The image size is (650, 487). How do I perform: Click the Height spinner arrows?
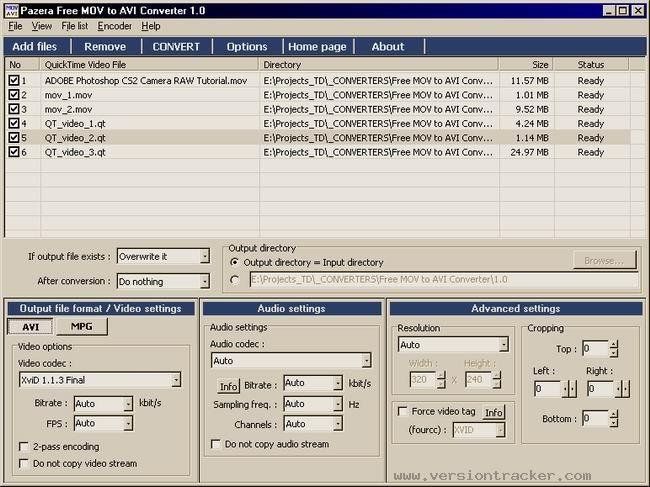pos(496,379)
